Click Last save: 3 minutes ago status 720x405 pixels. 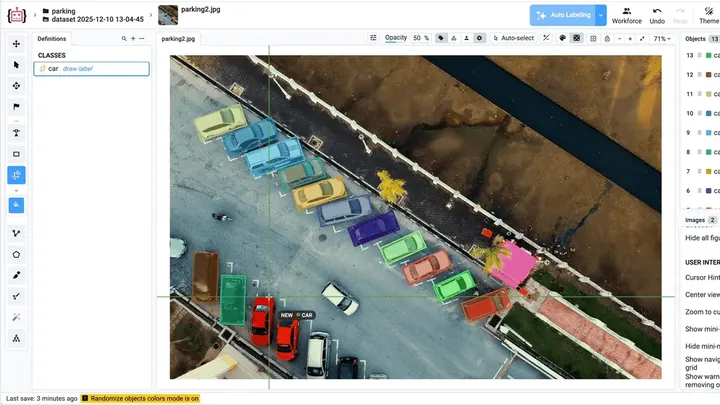point(41,399)
